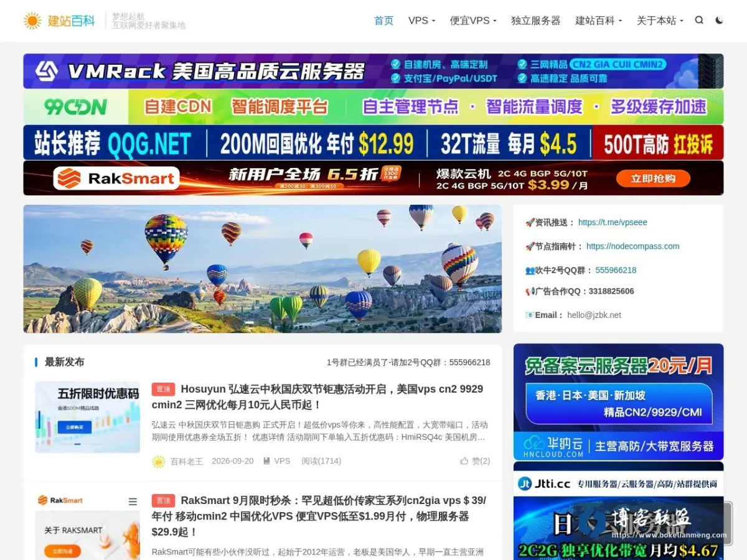The width and height of the screenshot is (747, 560).
Task: Click 立即抢购 button in RakSmart banner
Action: (653, 179)
